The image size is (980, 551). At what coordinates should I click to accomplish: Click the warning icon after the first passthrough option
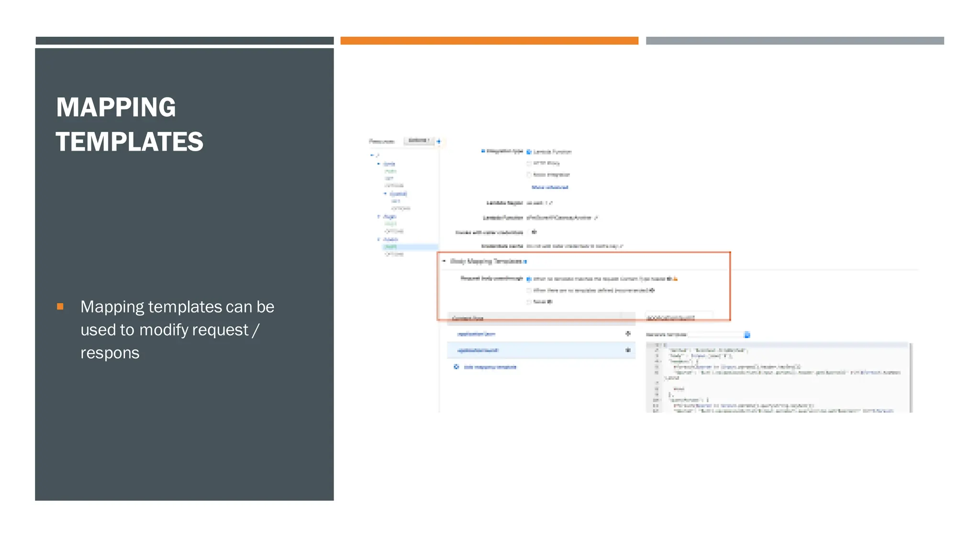coord(675,279)
